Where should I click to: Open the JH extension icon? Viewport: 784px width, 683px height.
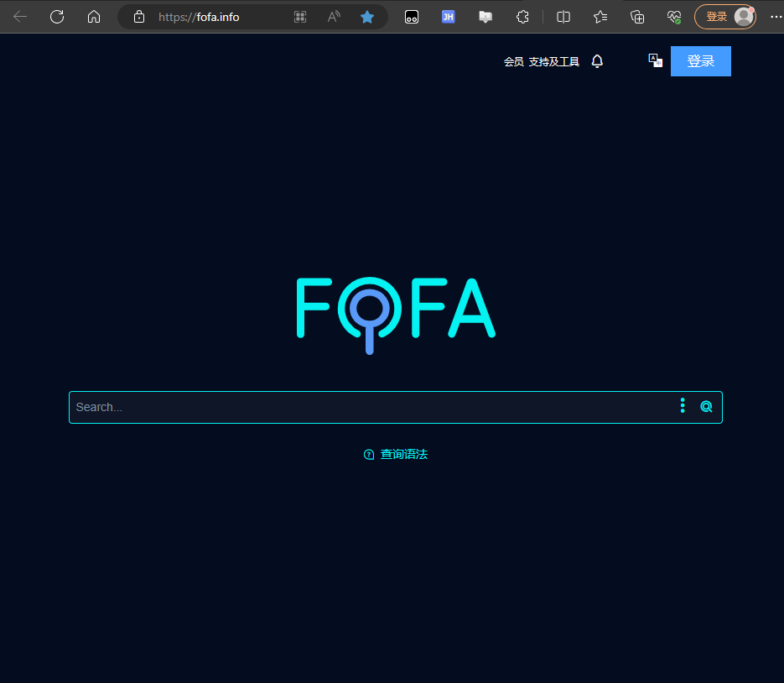(x=449, y=17)
